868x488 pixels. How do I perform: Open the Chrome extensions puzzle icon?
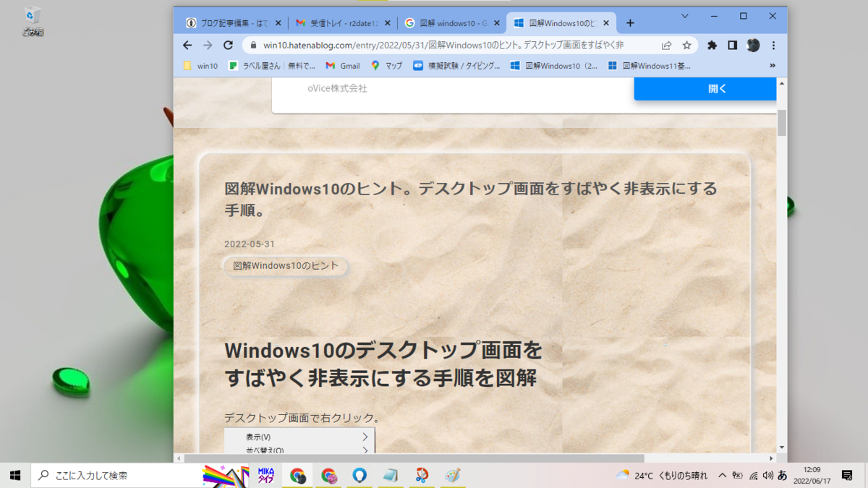(712, 45)
